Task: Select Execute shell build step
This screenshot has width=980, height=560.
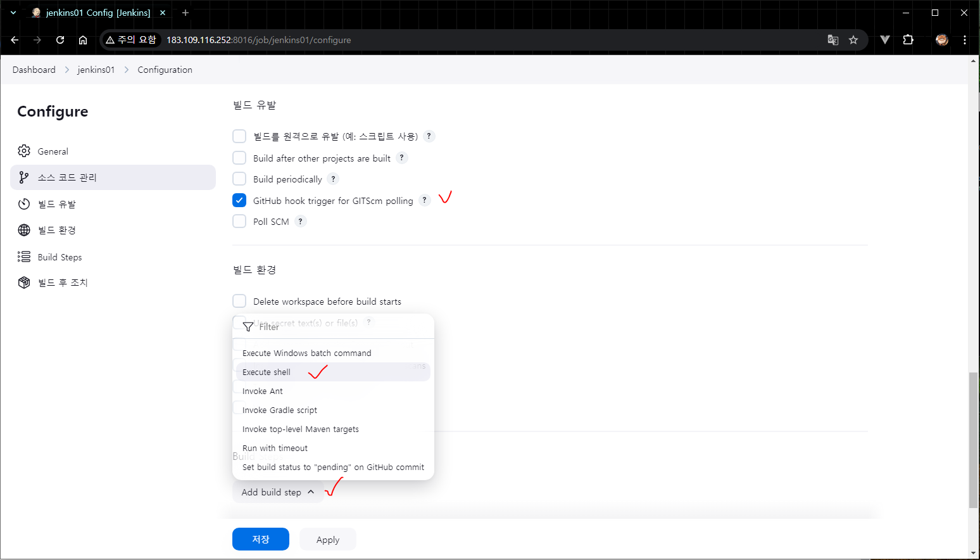Action: click(333, 372)
